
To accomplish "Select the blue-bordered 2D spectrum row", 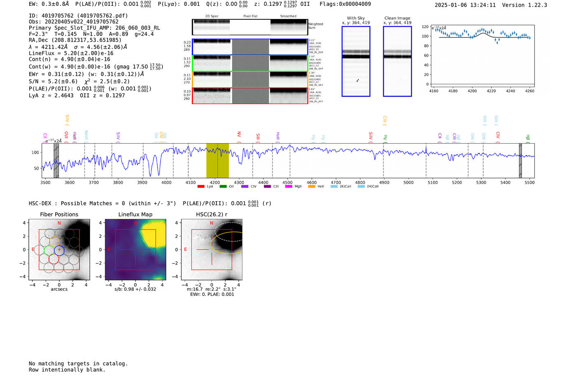I will click(250, 47).
